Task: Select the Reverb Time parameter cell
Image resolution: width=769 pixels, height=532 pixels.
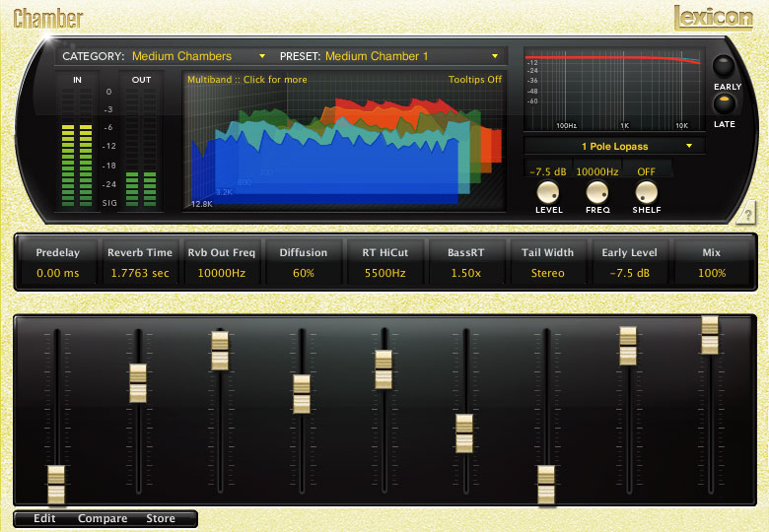Action: tap(140, 263)
